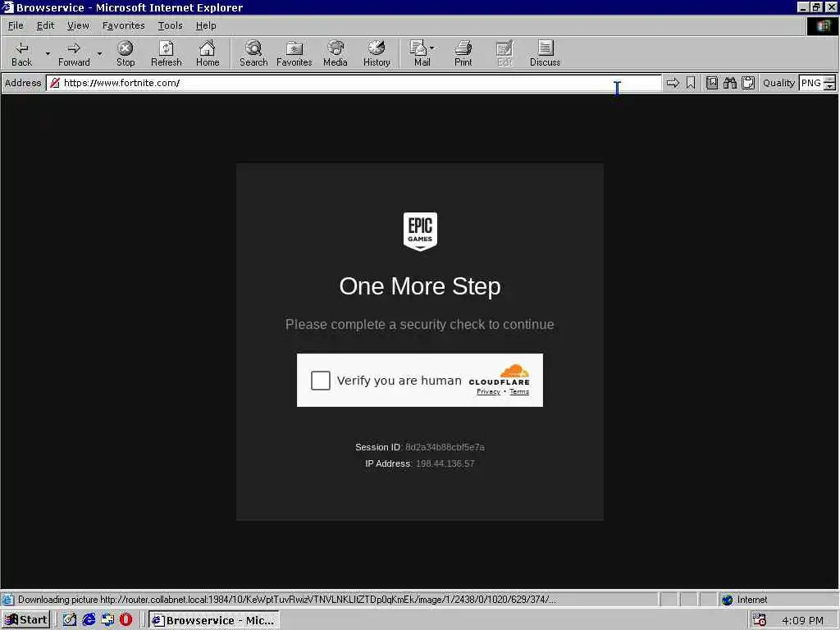Click the clipboard paste icon
This screenshot has height=630, width=840.
(748, 83)
